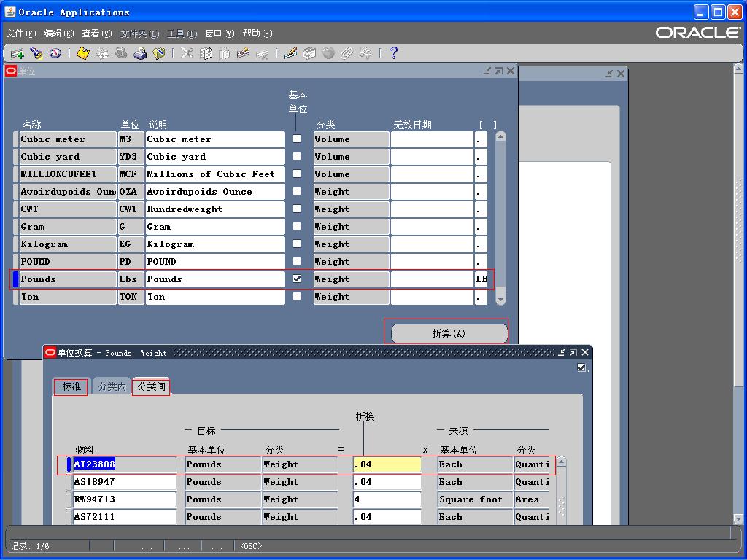Click the flexfield cell LB of Pounds row

pyautogui.click(x=481, y=279)
